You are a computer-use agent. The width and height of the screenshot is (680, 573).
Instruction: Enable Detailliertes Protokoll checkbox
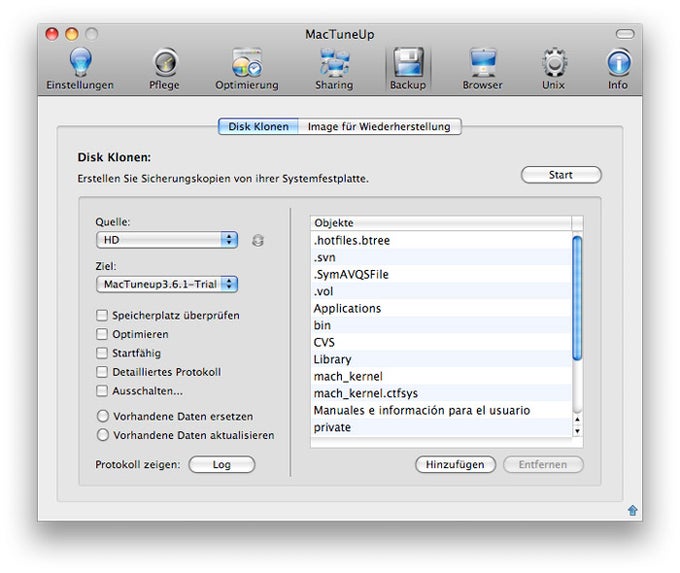coord(102,372)
